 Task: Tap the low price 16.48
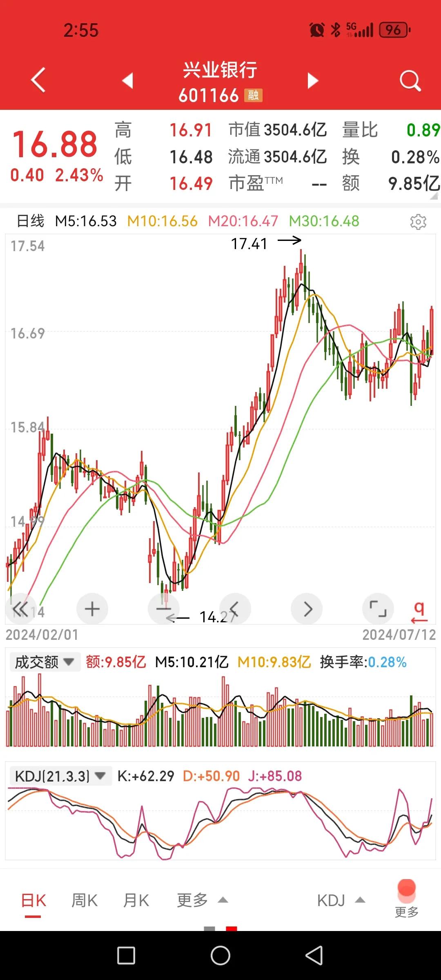click(191, 157)
